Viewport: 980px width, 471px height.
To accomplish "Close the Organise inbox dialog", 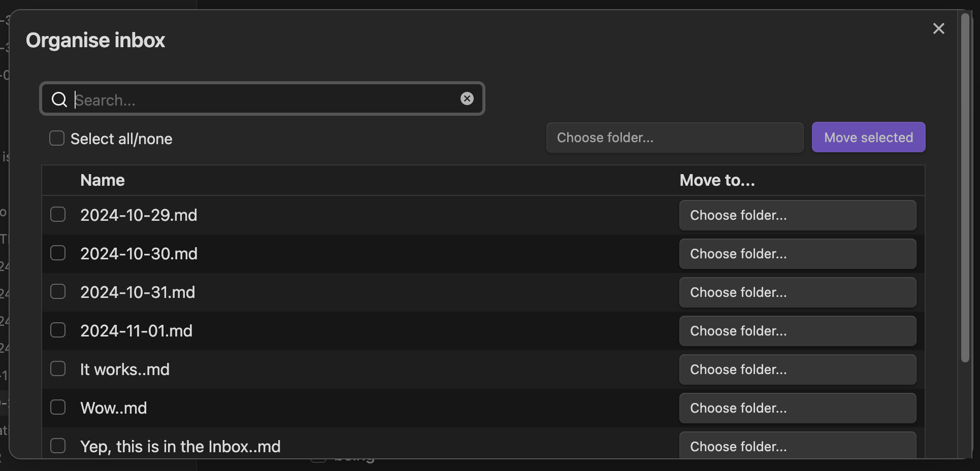I will pyautogui.click(x=938, y=28).
